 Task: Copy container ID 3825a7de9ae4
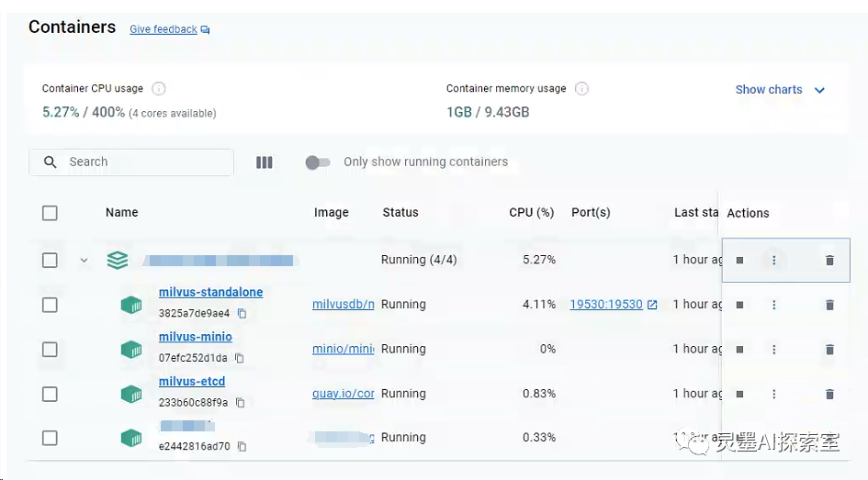242,314
